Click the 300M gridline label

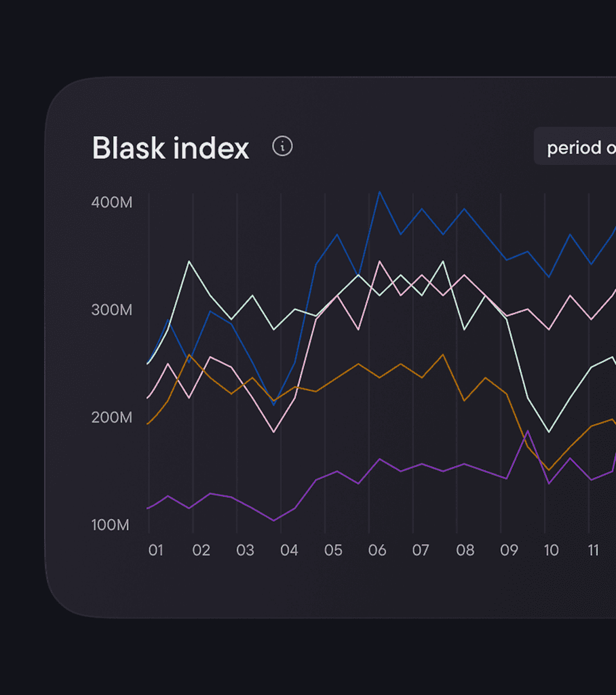[x=113, y=309]
